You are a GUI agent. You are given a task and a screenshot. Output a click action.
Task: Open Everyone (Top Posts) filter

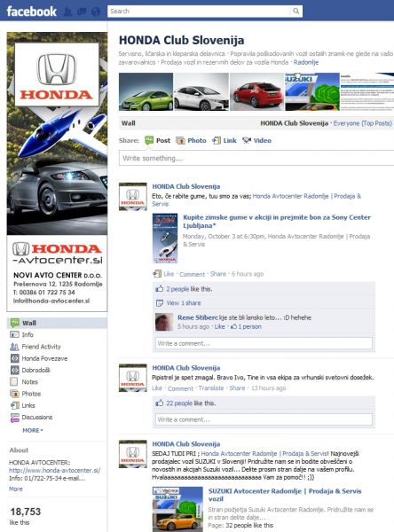pyautogui.click(x=362, y=123)
